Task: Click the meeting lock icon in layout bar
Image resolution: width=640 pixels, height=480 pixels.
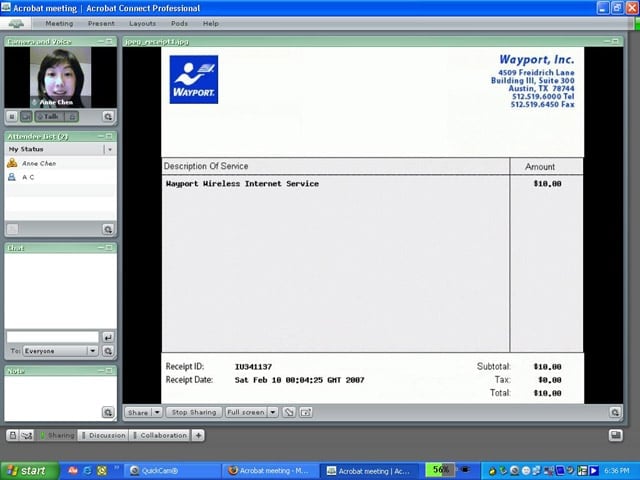Action: [x=13, y=436]
